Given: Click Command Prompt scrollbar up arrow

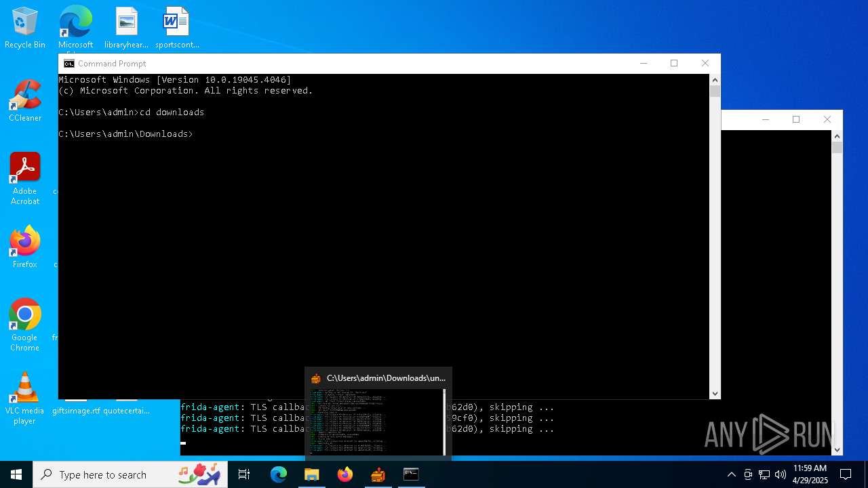Looking at the screenshot, I should [715, 80].
